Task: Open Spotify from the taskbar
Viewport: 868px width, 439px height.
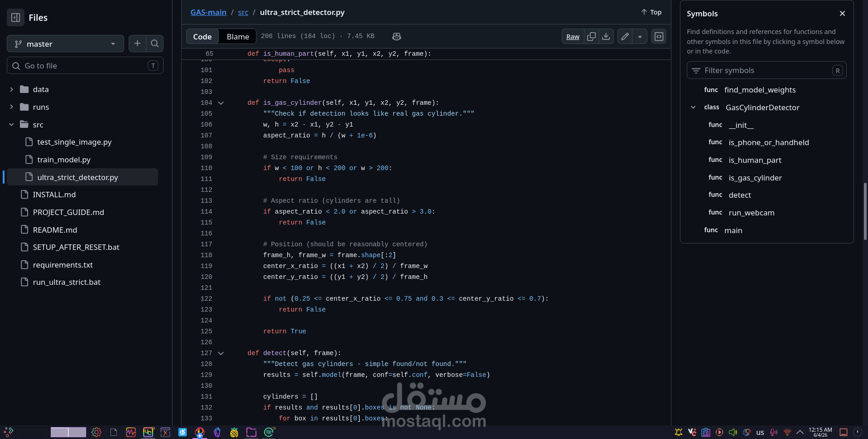Action: point(269,432)
